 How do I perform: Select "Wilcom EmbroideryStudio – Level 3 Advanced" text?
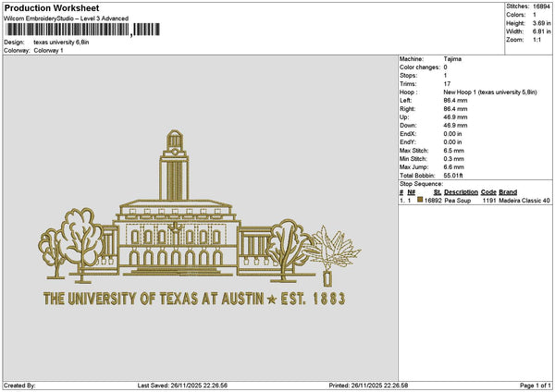pyautogui.click(x=67, y=18)
